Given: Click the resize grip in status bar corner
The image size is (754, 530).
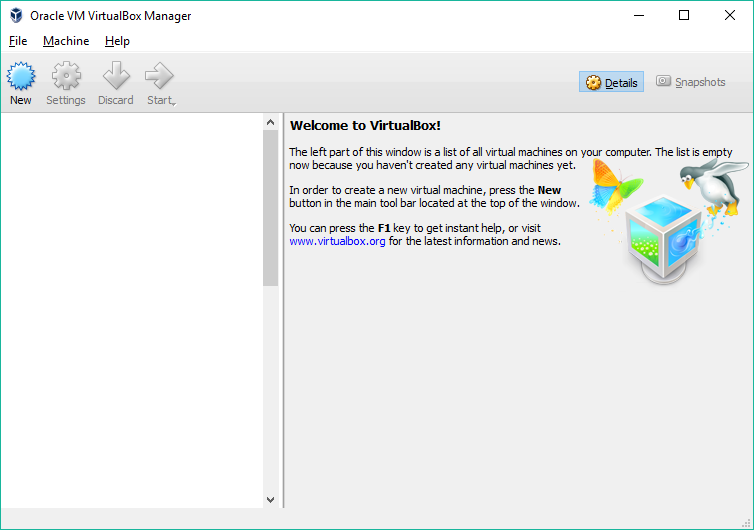Looking at the screenshot, I should [x=746, y=523].
